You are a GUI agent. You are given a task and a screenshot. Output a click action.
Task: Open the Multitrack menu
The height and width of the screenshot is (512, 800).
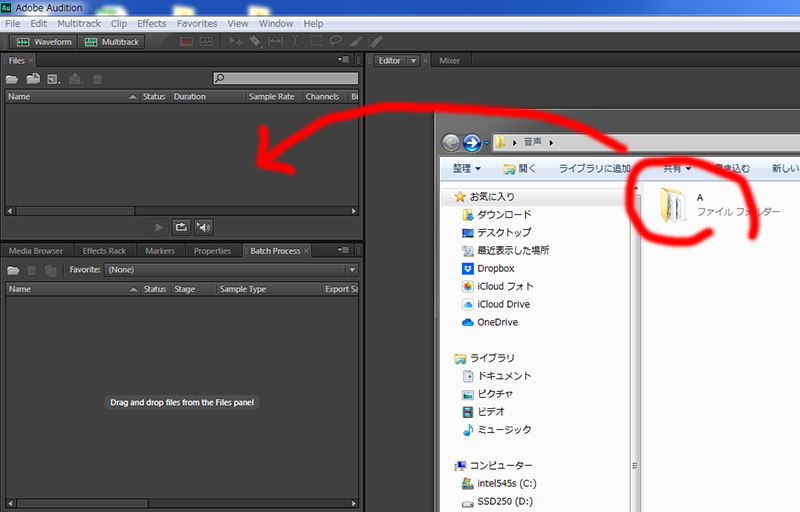click(x=79, y=23)
